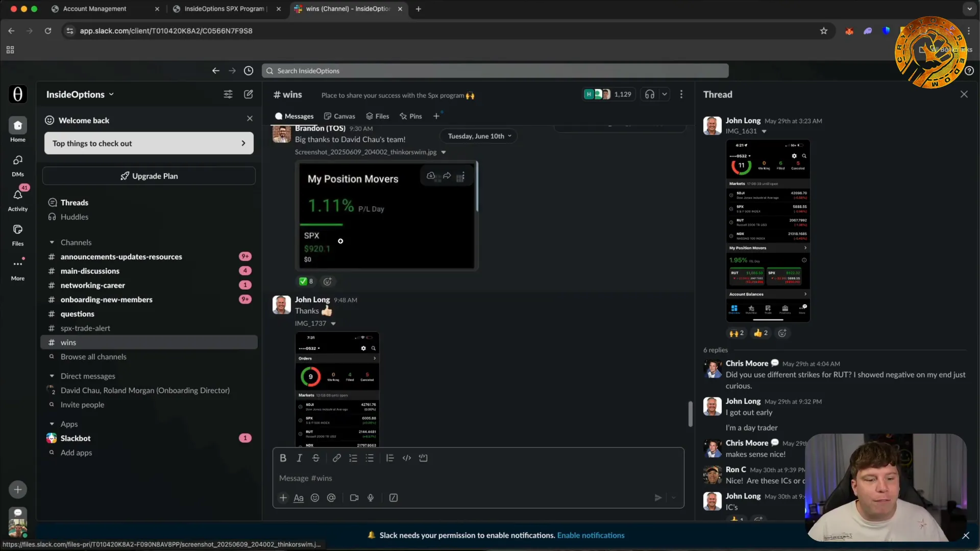Apply bold formatting in message composer
Screen dimensions: 980x551
283,458
